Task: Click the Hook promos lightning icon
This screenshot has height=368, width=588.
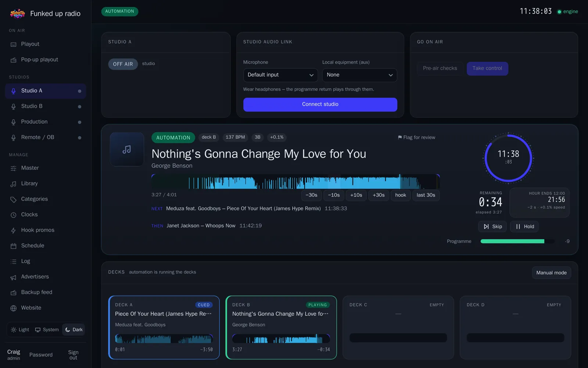Action: pyautogui.click(x=14, y=230)
